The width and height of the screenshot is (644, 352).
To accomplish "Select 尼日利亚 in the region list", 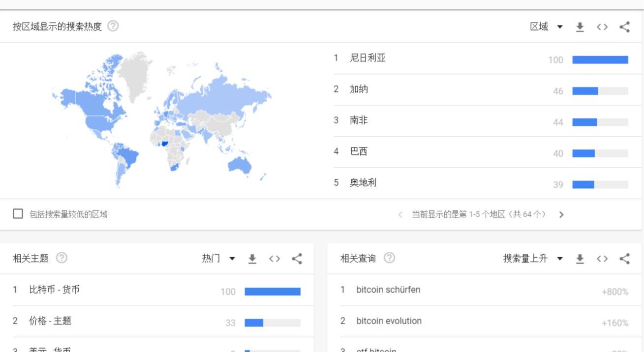I will 368,58.
